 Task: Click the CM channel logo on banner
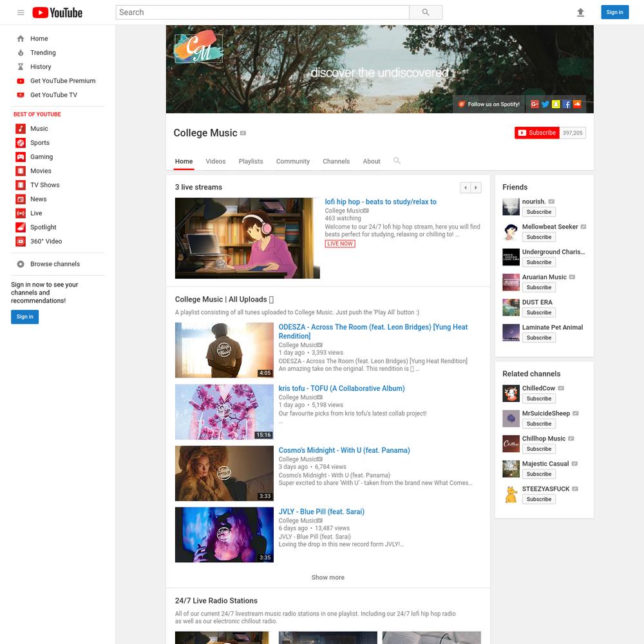point(199,47)
